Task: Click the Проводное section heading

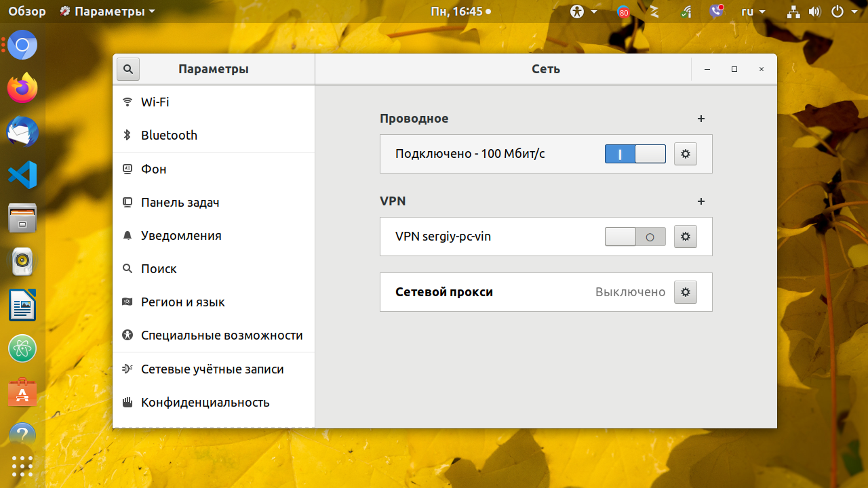Action: tap(414, 119)
